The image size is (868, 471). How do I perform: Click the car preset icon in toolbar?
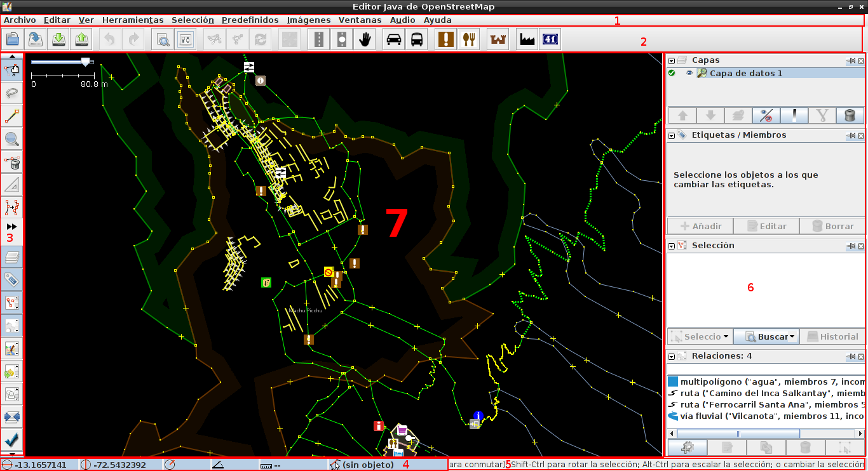(x=394, y=39)
